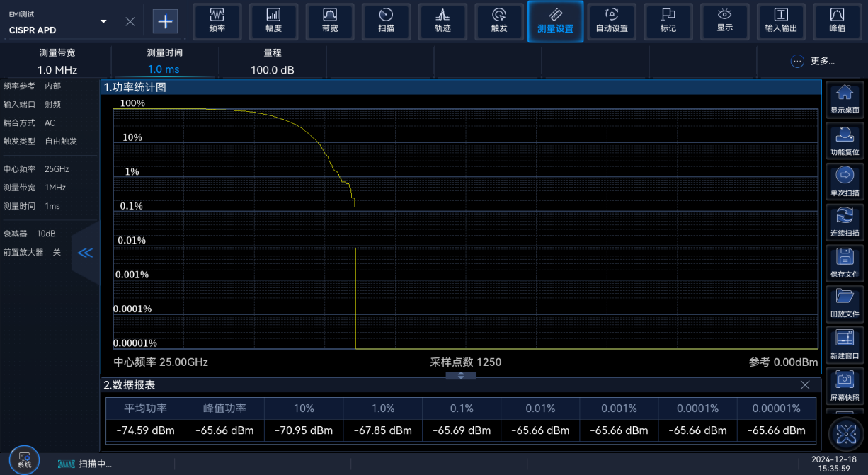
Task: Select the 带宽 bandwidth icon
Action: pos(330,21)
